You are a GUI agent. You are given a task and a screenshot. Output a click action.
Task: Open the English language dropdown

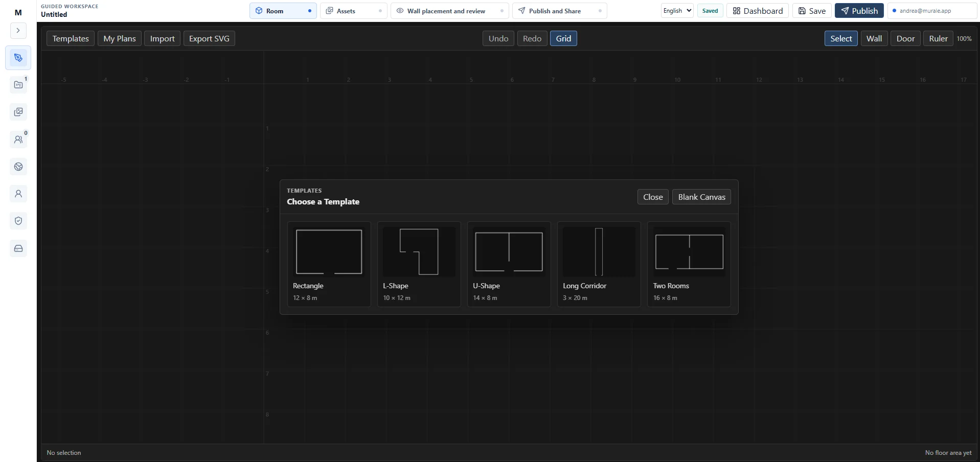coord(677,11)
